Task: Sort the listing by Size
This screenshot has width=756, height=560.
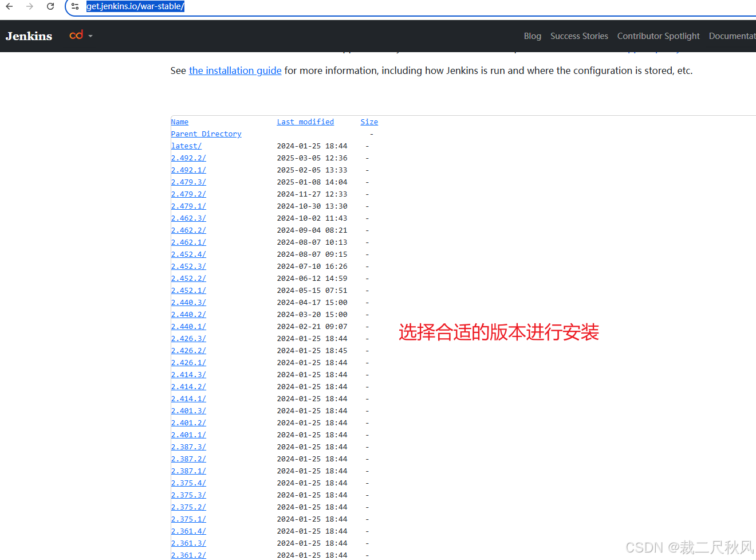Action: click(x=369, y=122)
